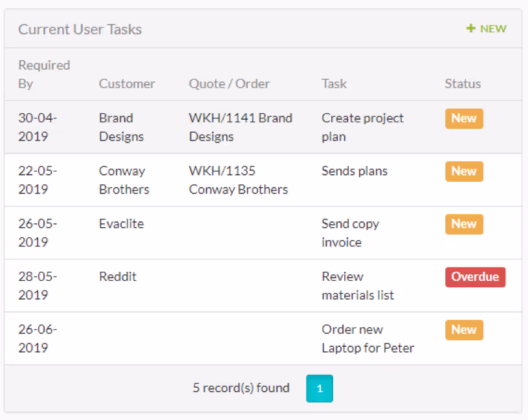The height and width of the screenshot is (420, 528).
Task: Click the New badge for Sends plans
Action: click(x=464, y=171)
